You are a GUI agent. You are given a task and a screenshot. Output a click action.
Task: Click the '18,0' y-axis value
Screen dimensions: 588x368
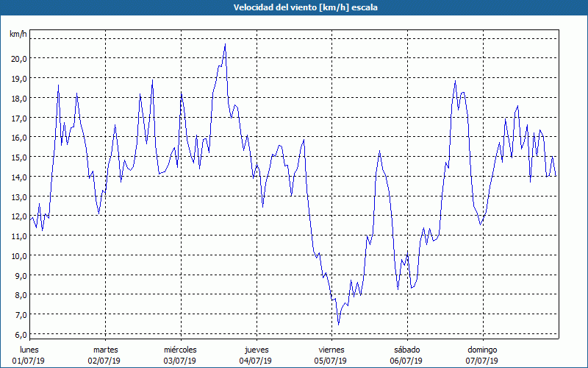pyautogui.click(x=20, y=99)
